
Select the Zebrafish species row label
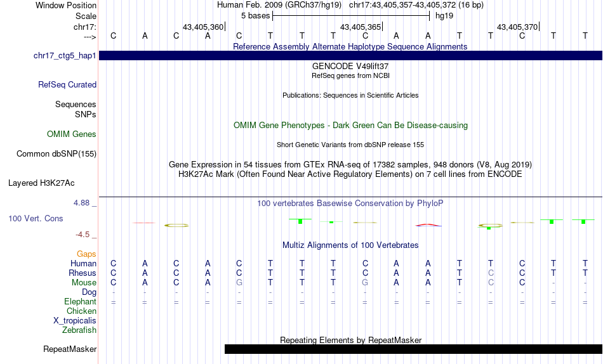79,330
